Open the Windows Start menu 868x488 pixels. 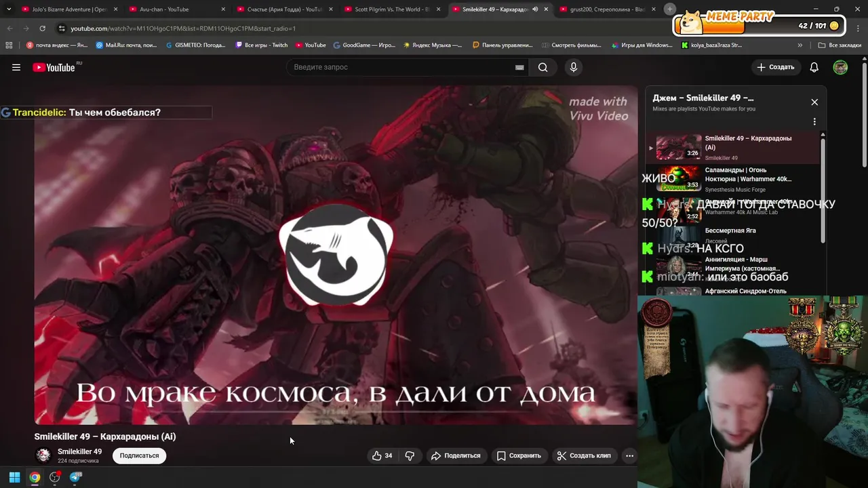(x=14, y=477)
